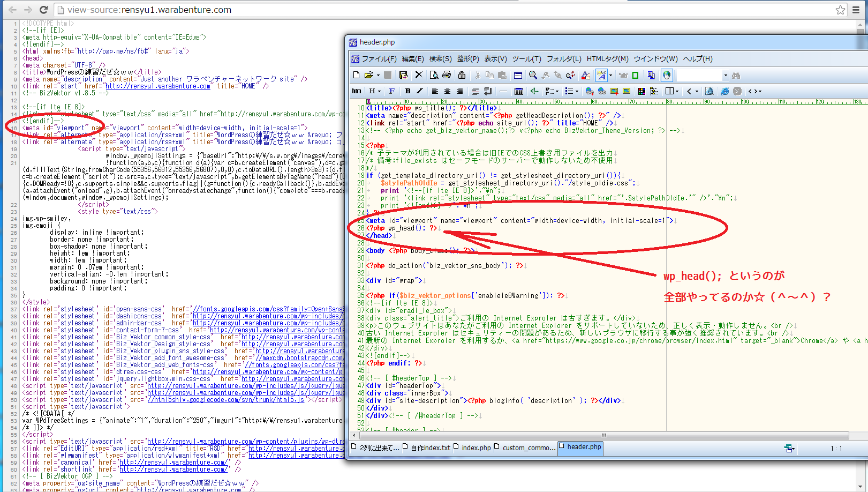868x492 pixels.
Task: Click the blue F font icon
Action: (391, 91)
